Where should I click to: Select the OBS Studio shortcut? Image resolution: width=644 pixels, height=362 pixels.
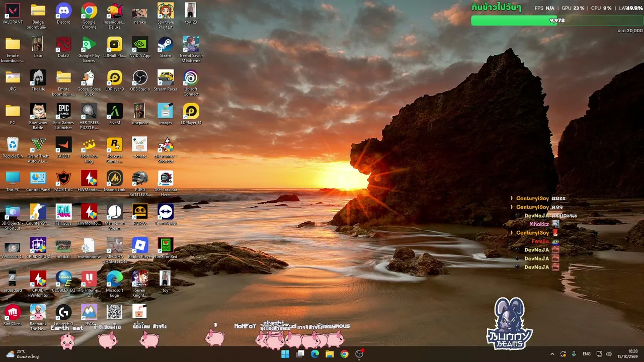(x=140, y=81)
